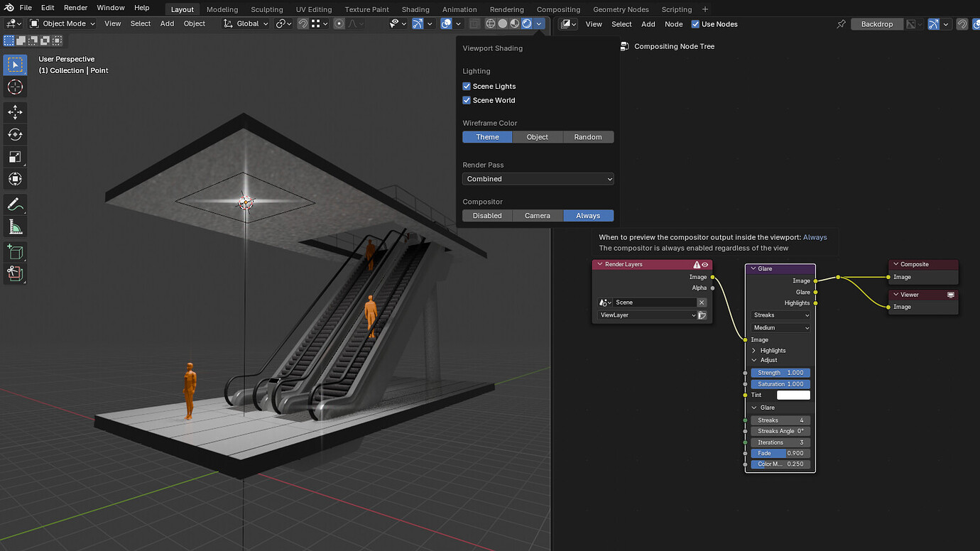This screenshot has height=551, width=980.
Task: Open the Render menu
Action: (x=75, y=8)
